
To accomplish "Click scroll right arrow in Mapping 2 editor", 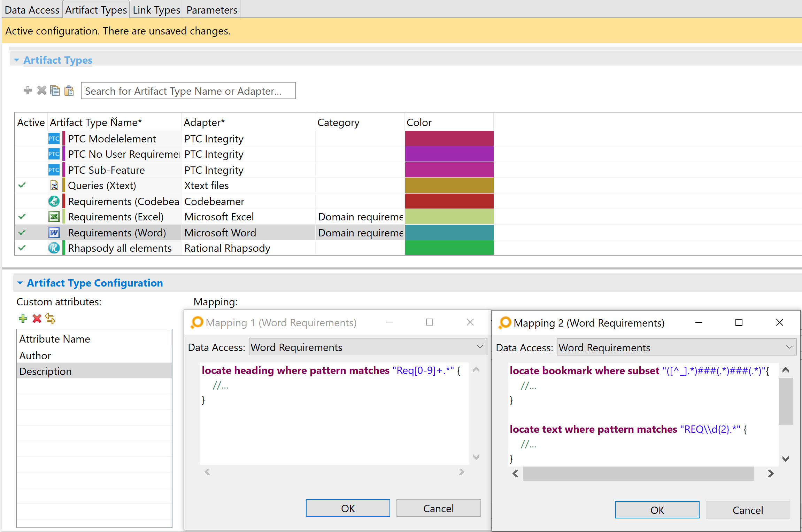I will click(x=771, y=474).
